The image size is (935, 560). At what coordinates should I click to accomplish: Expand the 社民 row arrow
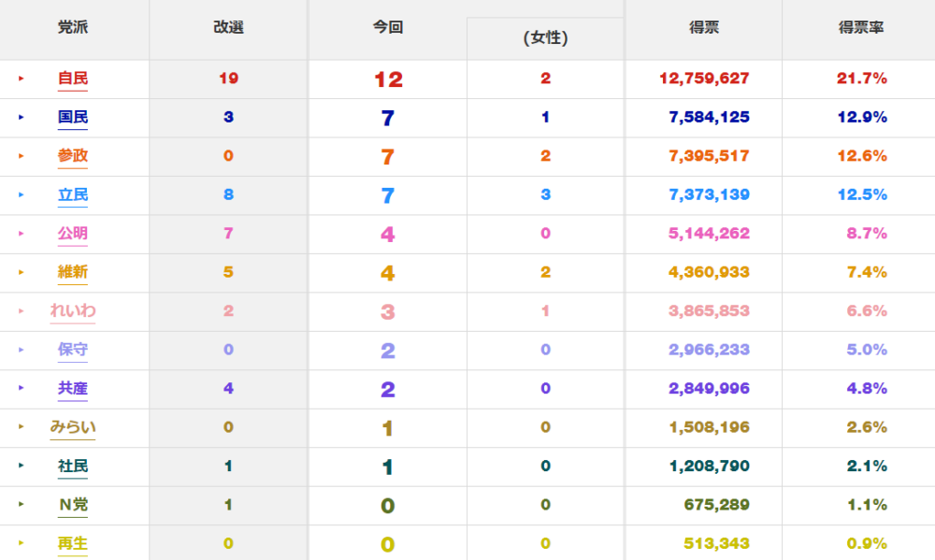pyautogui.click(x=21, y=466)
